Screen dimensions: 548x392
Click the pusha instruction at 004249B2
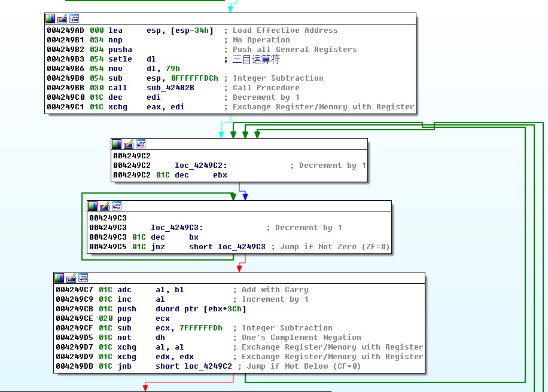pyautogui.click(x=120, y=50)
